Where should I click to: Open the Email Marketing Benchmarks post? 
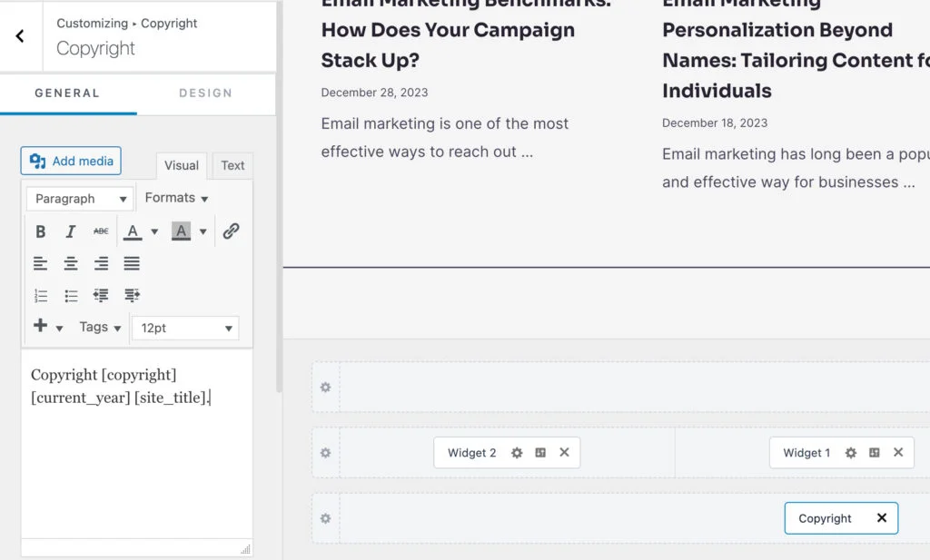click(466, 34)
